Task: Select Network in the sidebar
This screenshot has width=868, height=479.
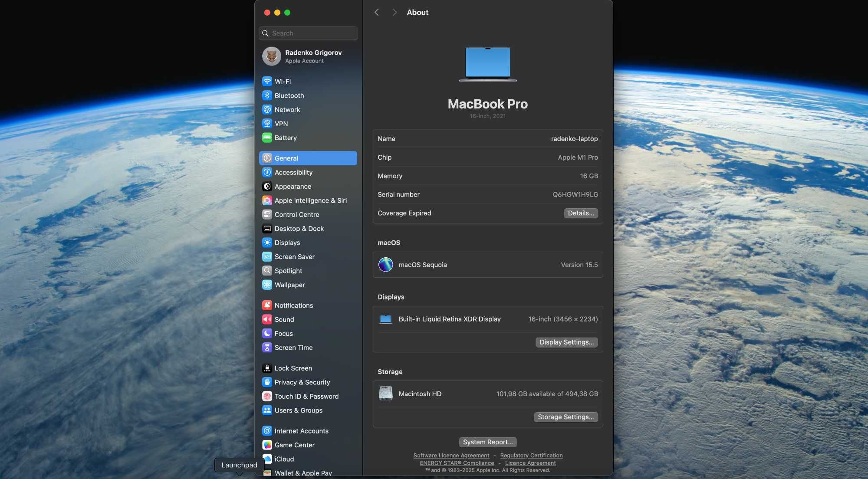Action: pyautogui.click(x=308, y=109)
